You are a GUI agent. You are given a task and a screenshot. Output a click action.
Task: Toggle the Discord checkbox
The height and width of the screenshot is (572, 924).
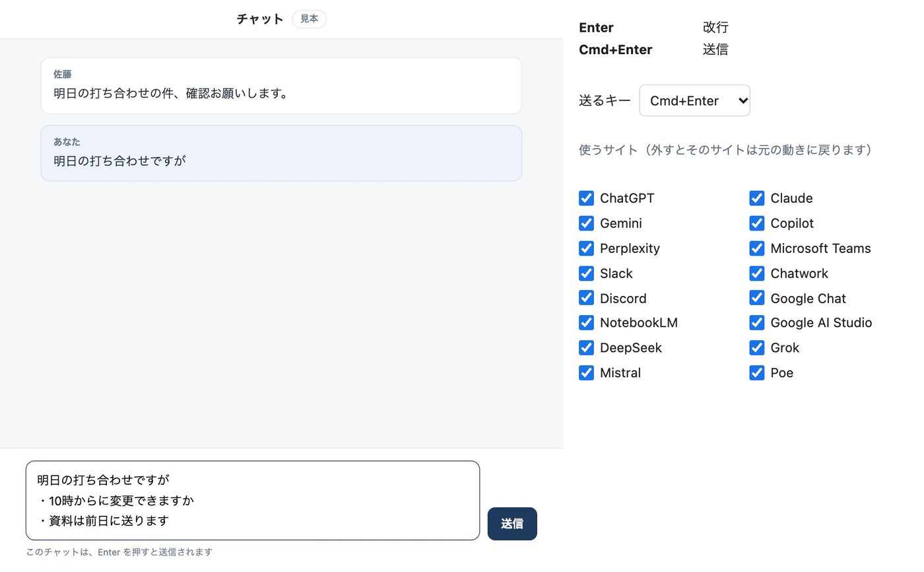pos(586,298)
